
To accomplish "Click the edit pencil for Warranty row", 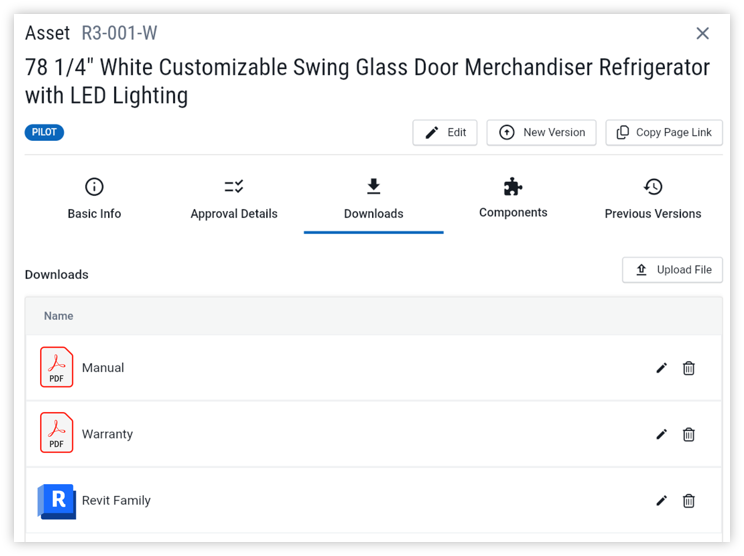I will pyautogui.click(x=661, y=434).
